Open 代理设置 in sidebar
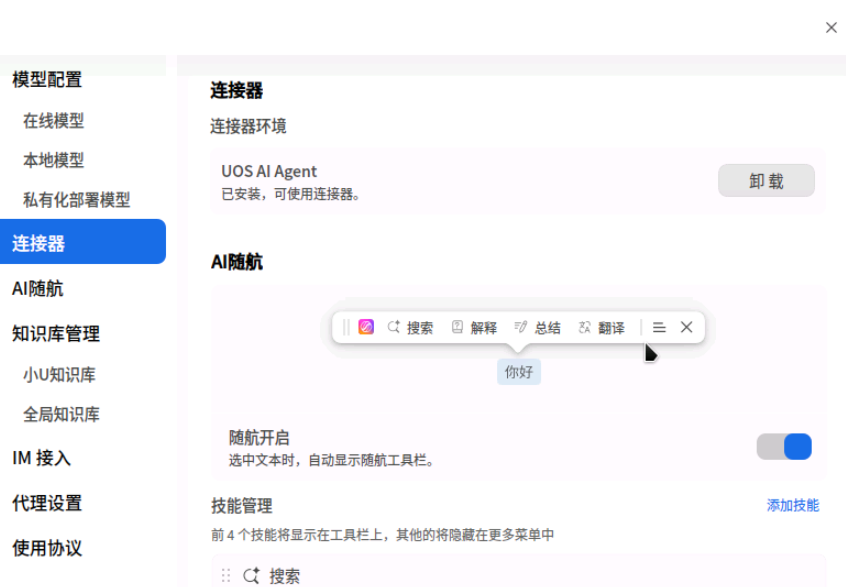 coord(47,503)
